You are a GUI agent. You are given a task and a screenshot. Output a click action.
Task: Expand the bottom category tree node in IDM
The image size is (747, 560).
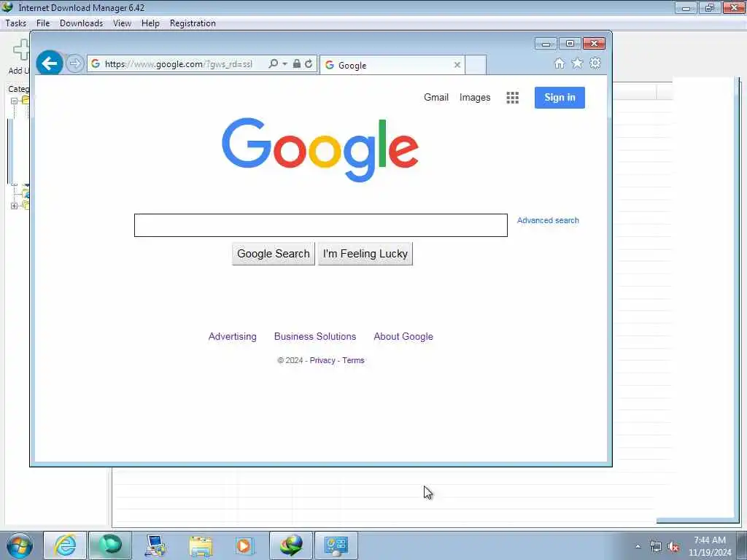[x=14, y=206]
